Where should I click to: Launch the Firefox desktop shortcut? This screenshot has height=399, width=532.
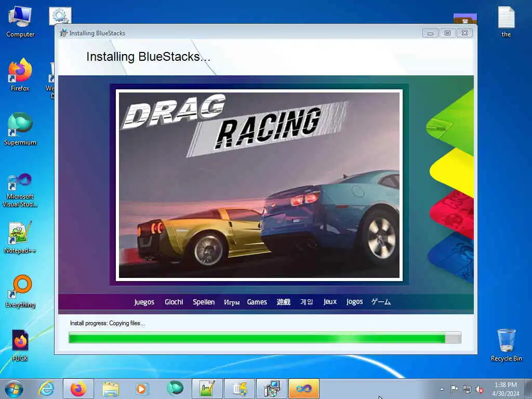click(x=20, y=75)
